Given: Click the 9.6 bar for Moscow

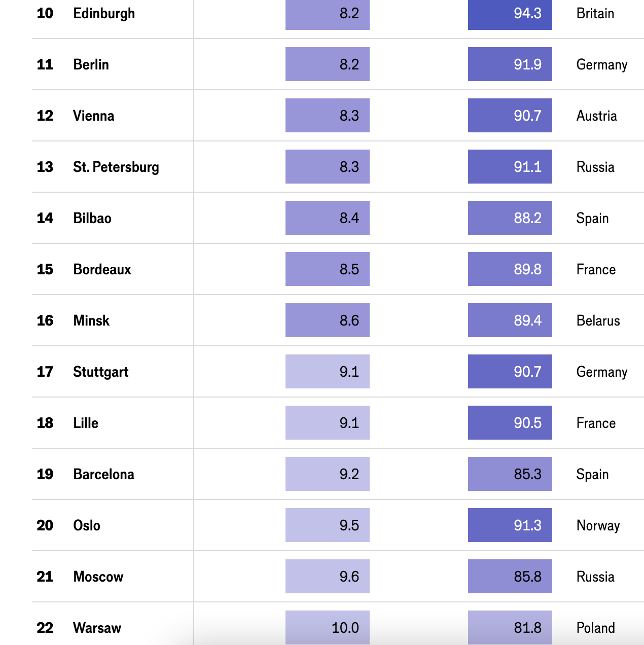Looking at the screenshot, I should [327, 577].
